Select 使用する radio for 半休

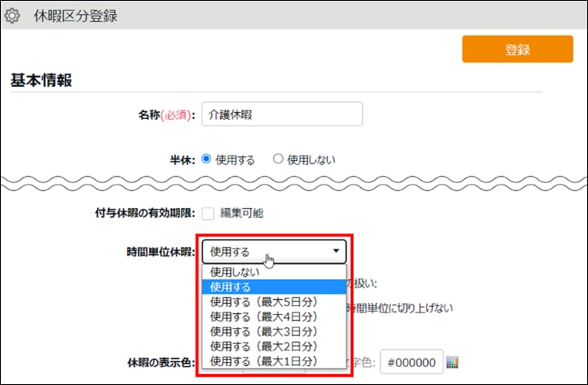(207, 159)
